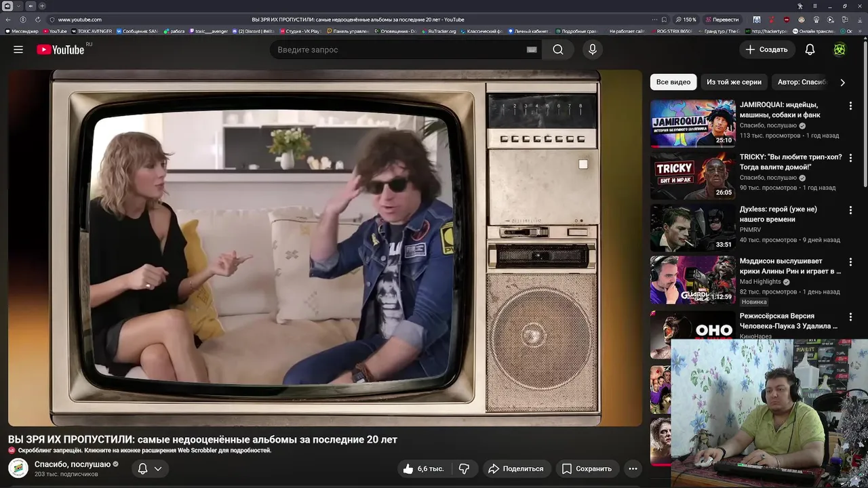Open the address bar three-dots menu
Screen dimensions: 868x488
[x=654, y=20]
